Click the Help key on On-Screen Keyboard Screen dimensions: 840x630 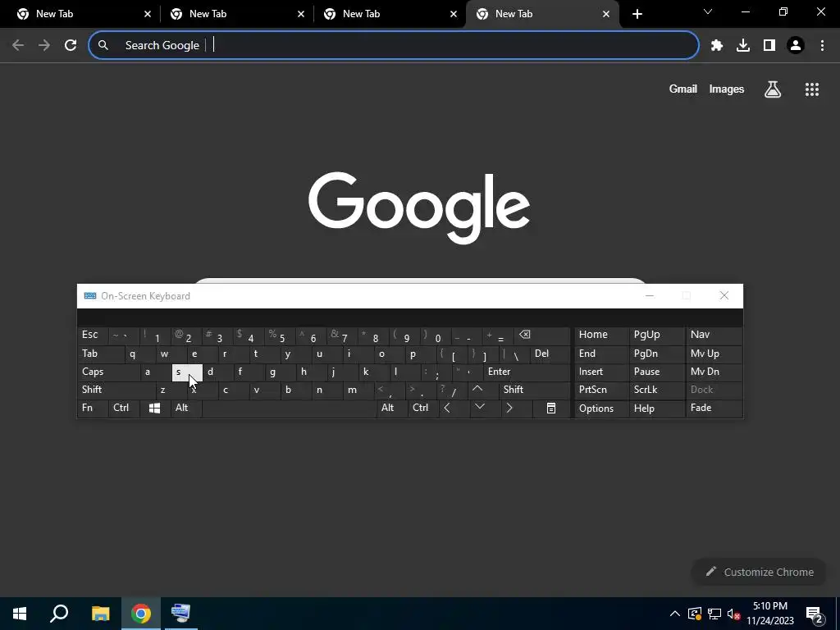click(x=655, y=409)
